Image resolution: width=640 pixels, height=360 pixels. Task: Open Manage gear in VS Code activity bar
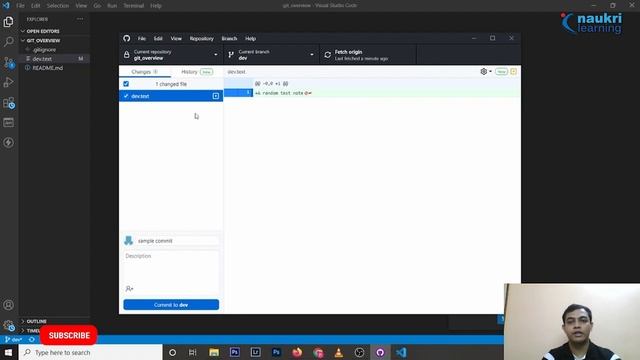tap(9, 325)
